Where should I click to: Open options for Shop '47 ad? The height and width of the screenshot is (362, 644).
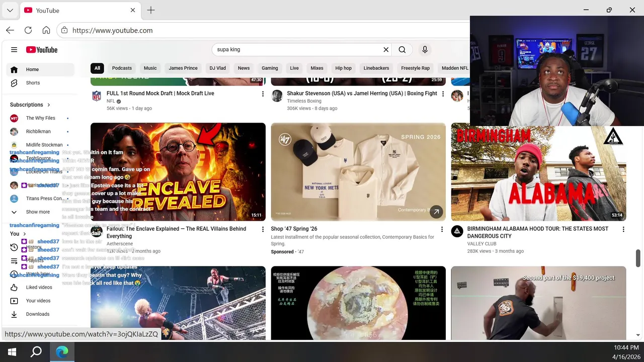[x=442, y=229]
